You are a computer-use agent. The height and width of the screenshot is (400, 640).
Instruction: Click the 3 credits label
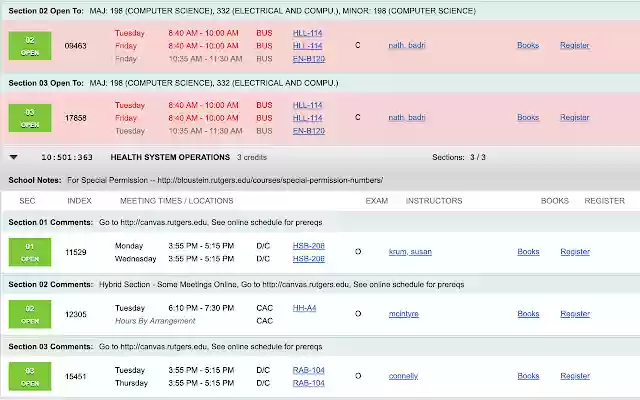[252, 157]
